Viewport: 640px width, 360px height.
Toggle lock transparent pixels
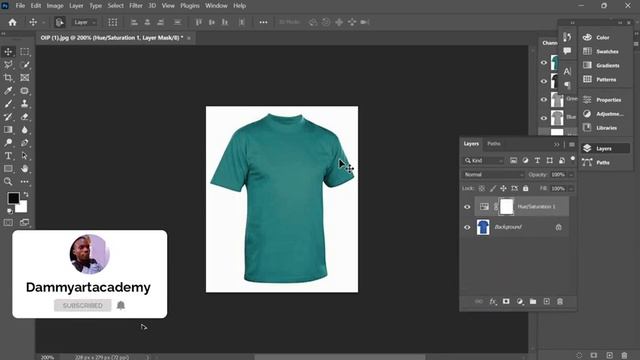click(x=482, y=189)
